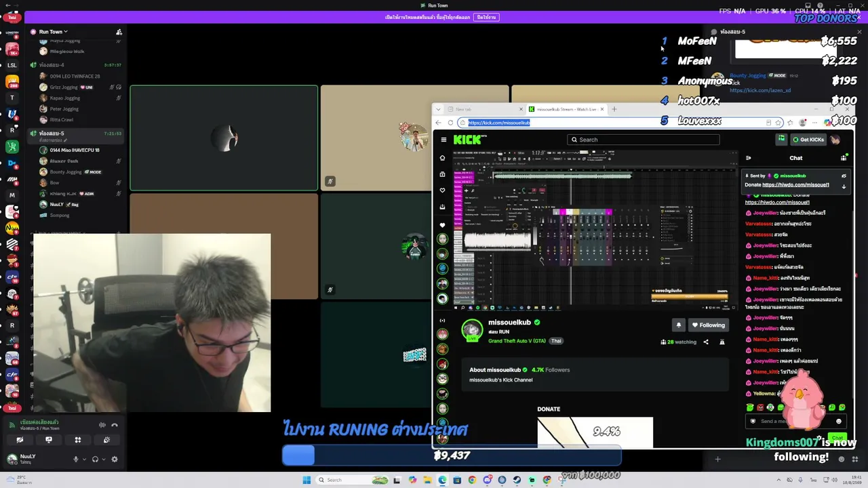Expand the Run Town server dropdown
The height and width of the screenshot is (488, 868).
54,32
